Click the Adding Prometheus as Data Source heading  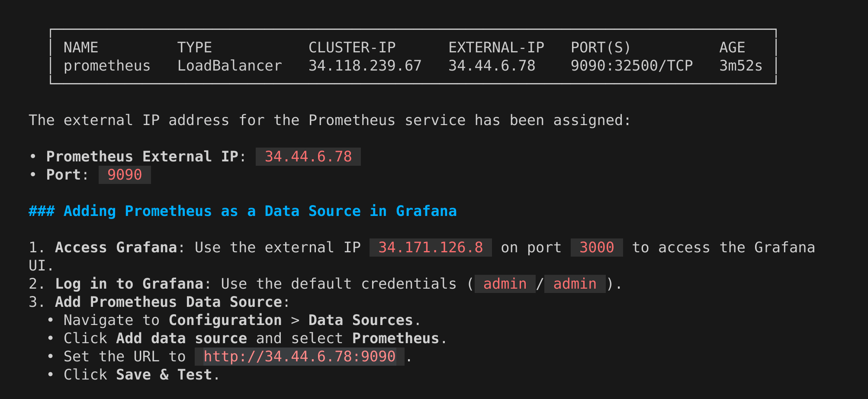[x=242, y=211]
